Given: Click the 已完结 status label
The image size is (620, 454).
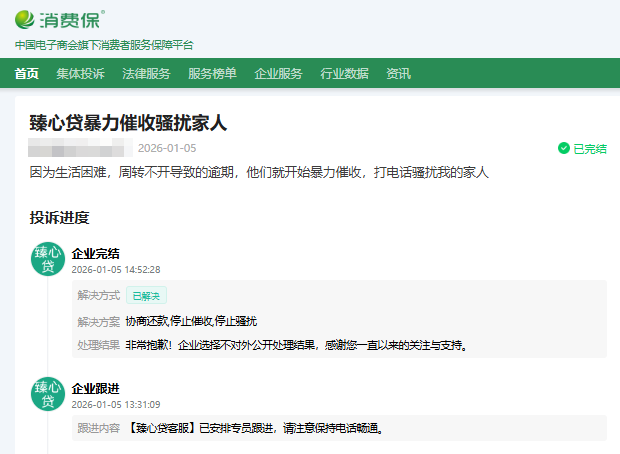Looking at the screenshot, I should (589, 149).
